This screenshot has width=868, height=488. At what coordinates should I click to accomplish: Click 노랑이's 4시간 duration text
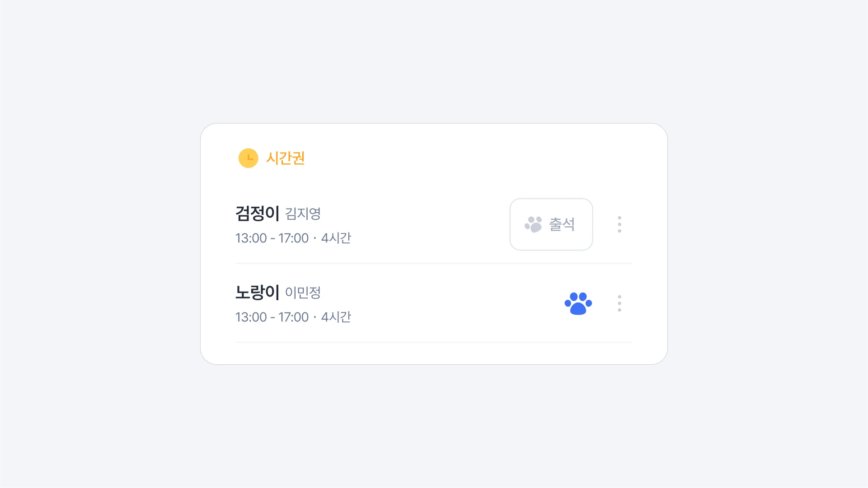point(336,317)
